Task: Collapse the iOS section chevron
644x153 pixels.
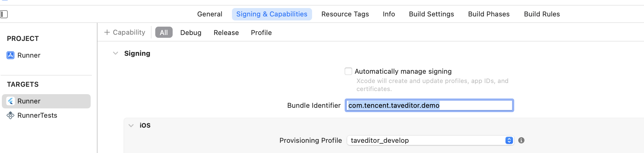Action: click(x=131, y=125)
